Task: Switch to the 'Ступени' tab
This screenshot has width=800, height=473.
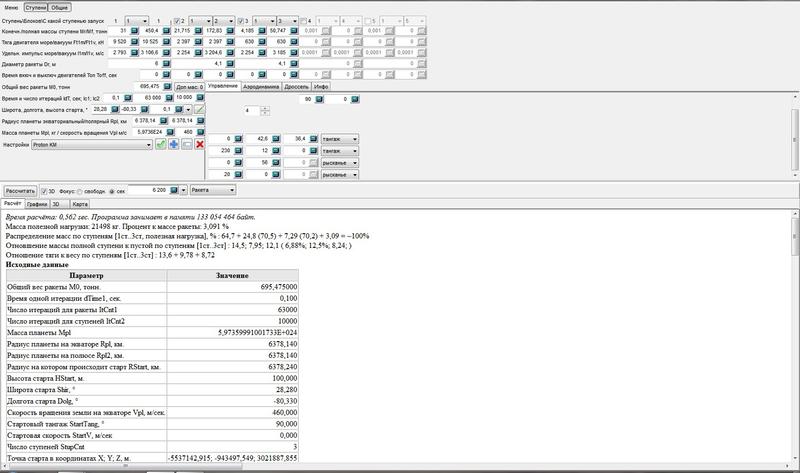Action: pos(36,8)
